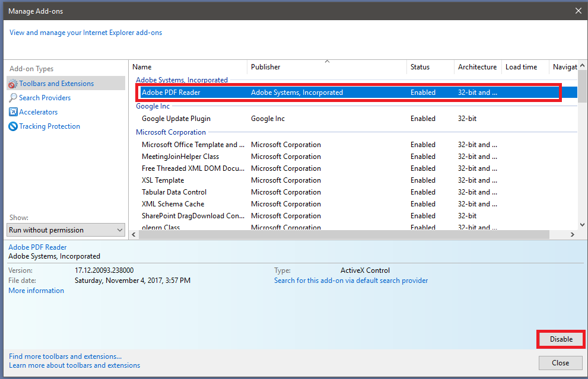This screenshot has width=588, height=379.
Task: Click the down arrow of vertical scrollbar
Action: pos(582,225)
